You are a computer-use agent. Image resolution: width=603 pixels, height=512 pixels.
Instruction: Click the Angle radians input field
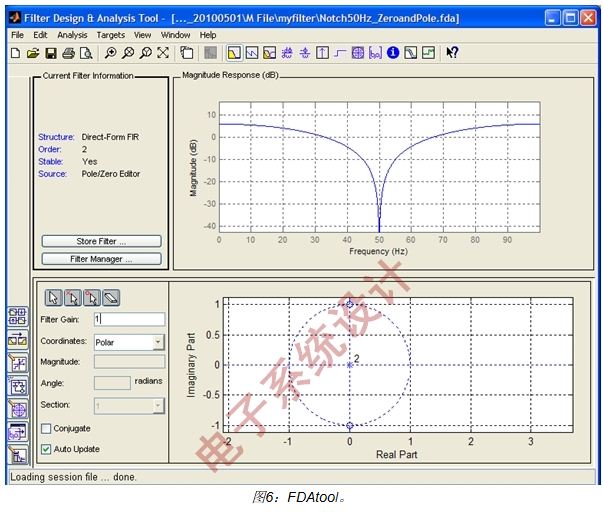112,383
